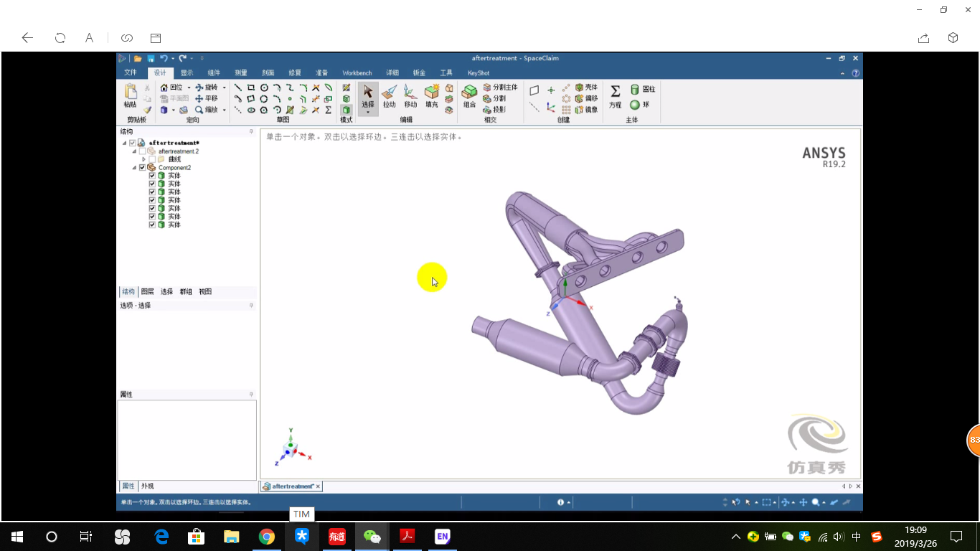Collapse the Component2 tree node

click(134, 167)
